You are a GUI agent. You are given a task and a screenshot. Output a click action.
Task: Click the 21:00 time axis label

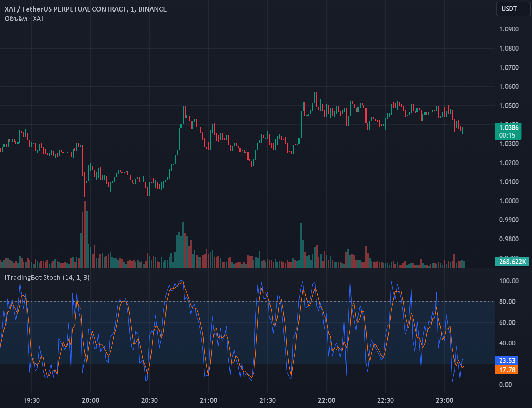(x=209, y=400)
